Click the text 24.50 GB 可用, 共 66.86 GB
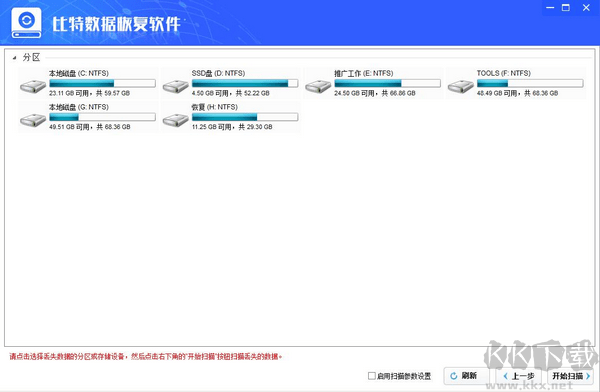Image resolution: width=600 pixels, height=392 pixels. [375, 93]
